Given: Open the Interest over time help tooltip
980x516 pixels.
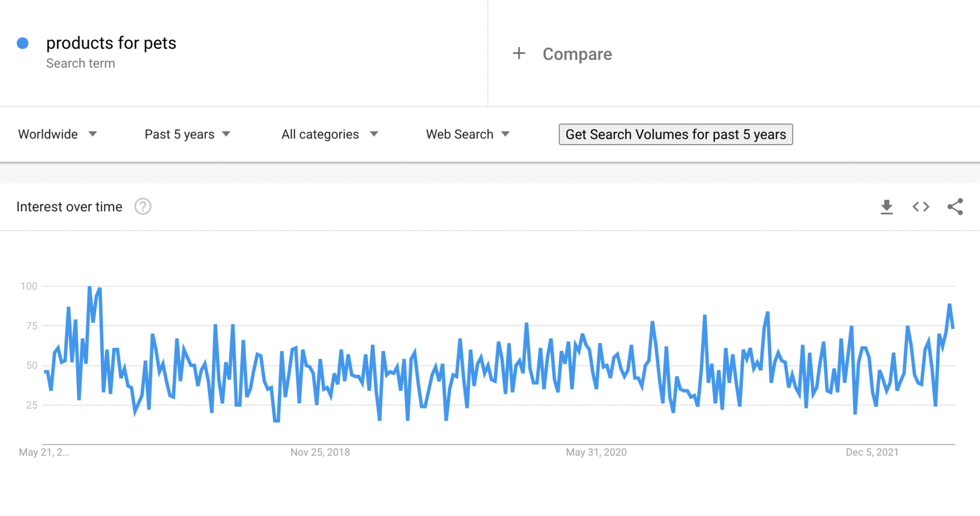Looking at the screenshot, I should (143, 206).
